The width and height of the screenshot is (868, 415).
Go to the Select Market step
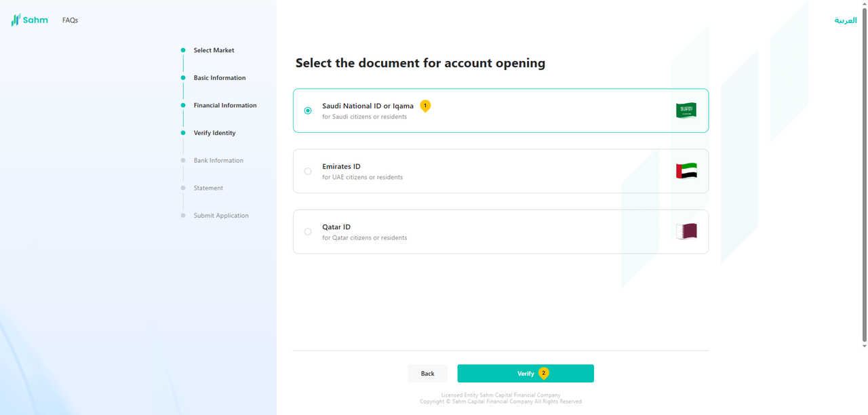214,50
